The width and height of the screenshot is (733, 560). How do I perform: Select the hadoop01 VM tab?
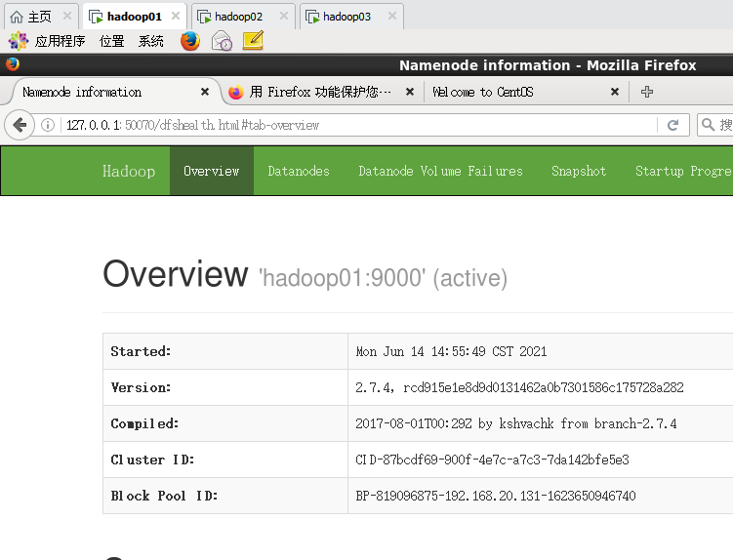[134, 17]
